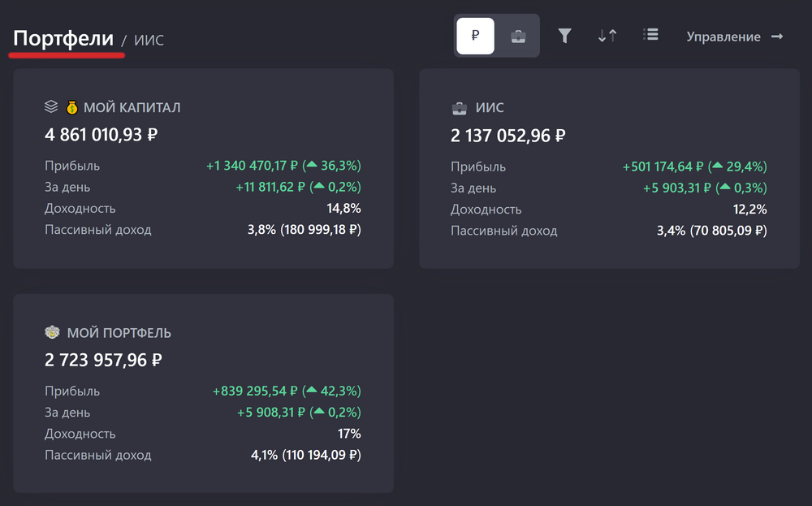This screenshot has width=812, height=506.
Task: Switch display to ruble currency mode
Action: pos(476,36)
